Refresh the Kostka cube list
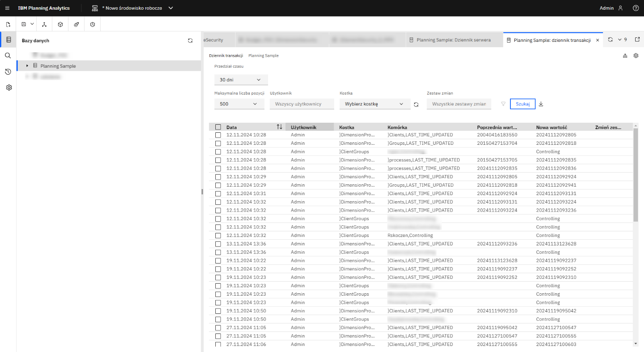Viewport: 644px width, 352px height. [416, 104]
